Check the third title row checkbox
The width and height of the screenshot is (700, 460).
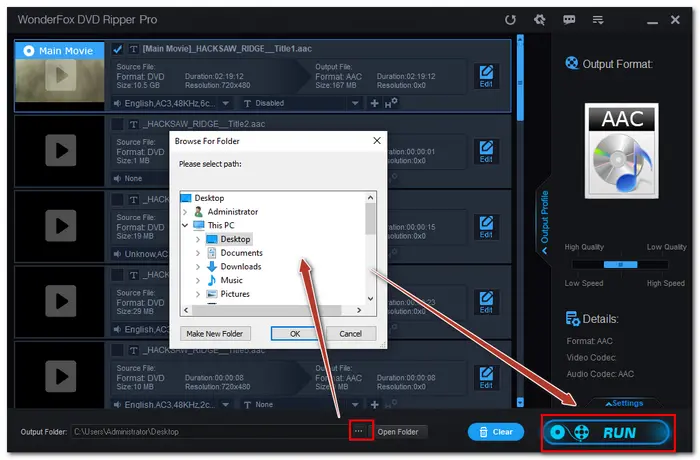pyautogui.click(x=117, y=200)
